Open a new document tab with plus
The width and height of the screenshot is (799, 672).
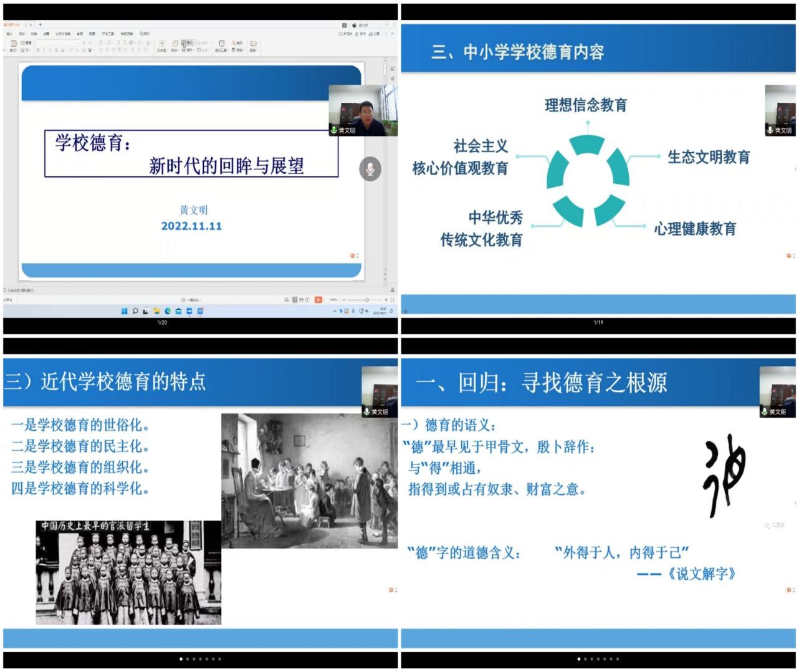(40, 25)
